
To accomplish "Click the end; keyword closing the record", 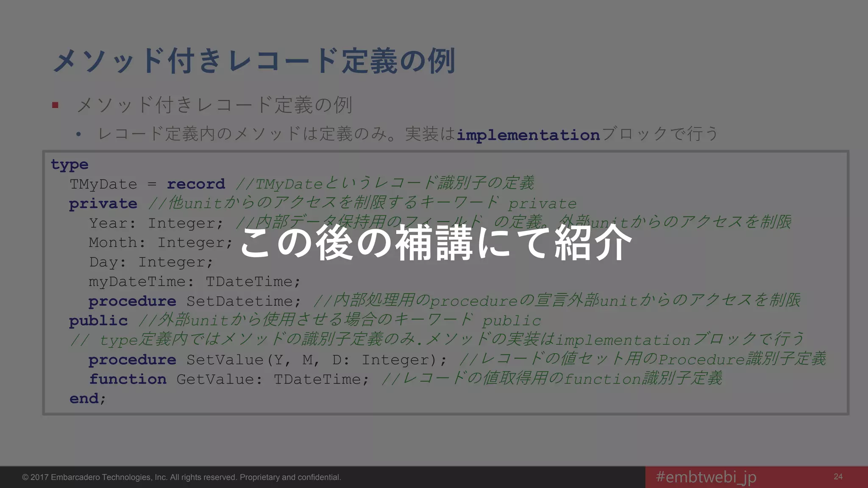I will pos(87,399).
